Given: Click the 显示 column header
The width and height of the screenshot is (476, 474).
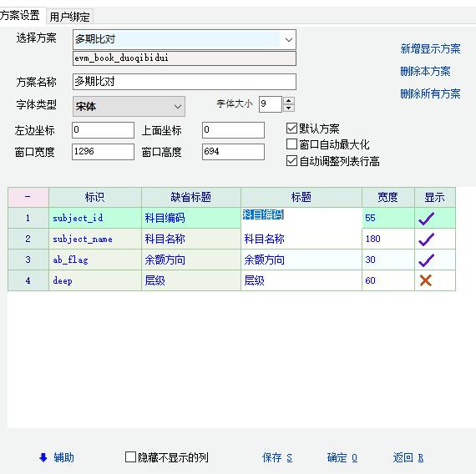Looking at the screenshot, I should click(x=435, y=197).
